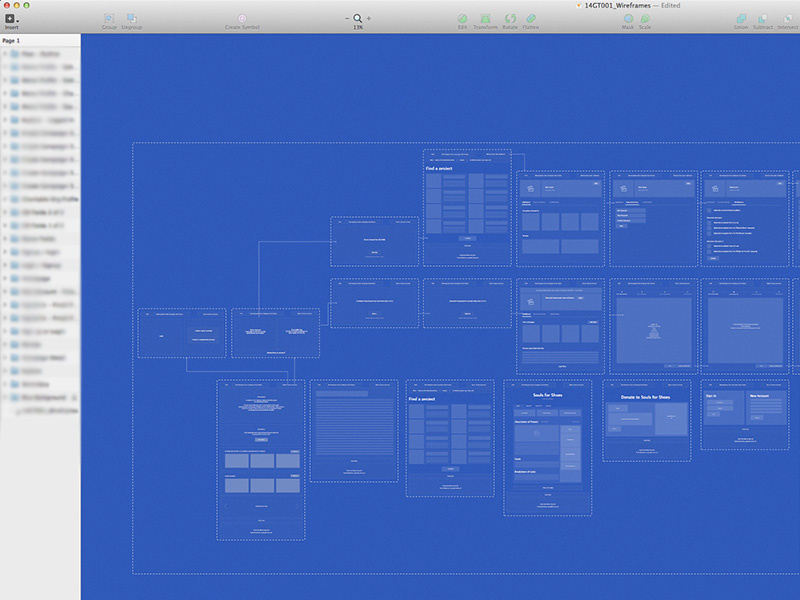Zoom in with the plus button
Image resolution: width=800 pixels, height=600 pixels.
pyautogui.click(x=369, y=18)
